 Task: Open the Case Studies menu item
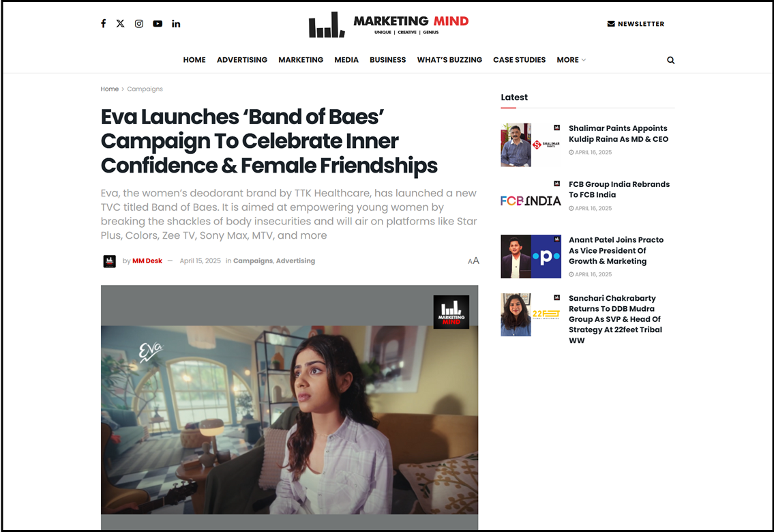coord(519,60)
